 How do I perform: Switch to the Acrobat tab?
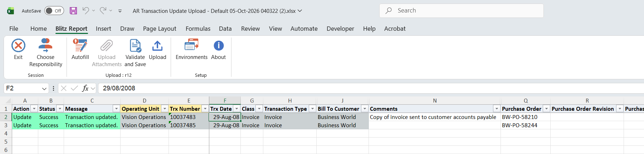[395, 29]
